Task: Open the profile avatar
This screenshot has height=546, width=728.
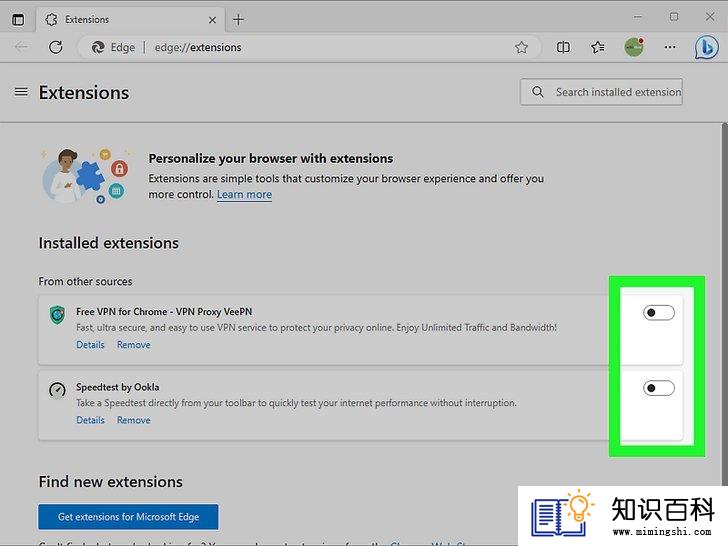Action: pos(634,47)
